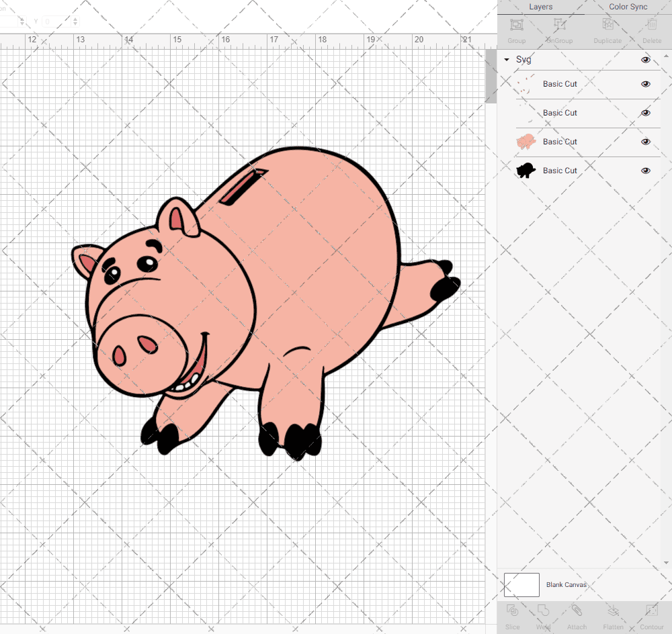Click the layers panel scroll down arrow
The image size is (672, 634).
tap(666, 563)
